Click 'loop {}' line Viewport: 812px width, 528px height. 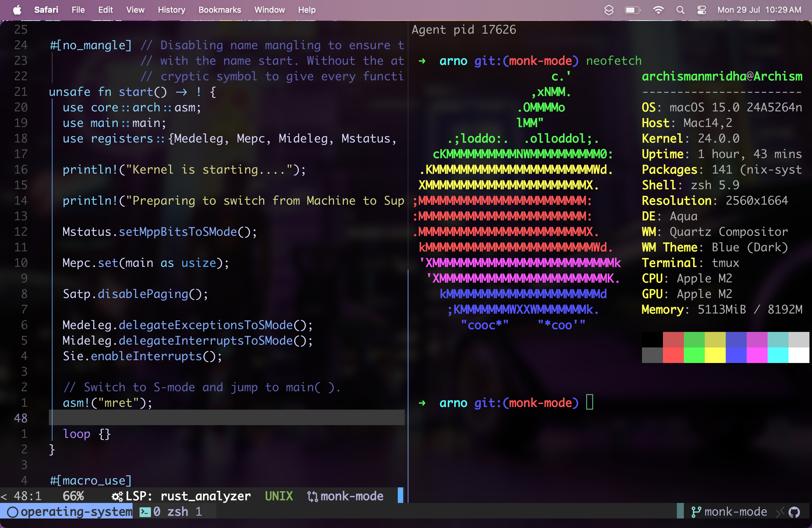pyautogui.click(x=87, y=434)
